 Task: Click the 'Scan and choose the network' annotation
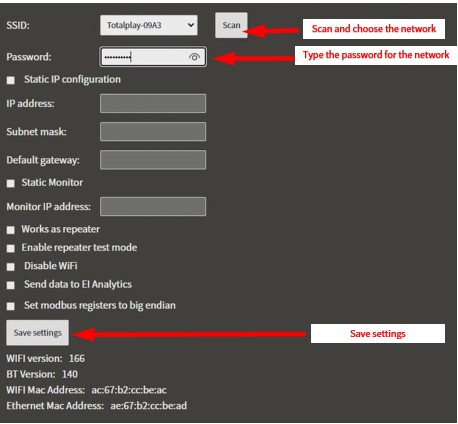[374, 29]
